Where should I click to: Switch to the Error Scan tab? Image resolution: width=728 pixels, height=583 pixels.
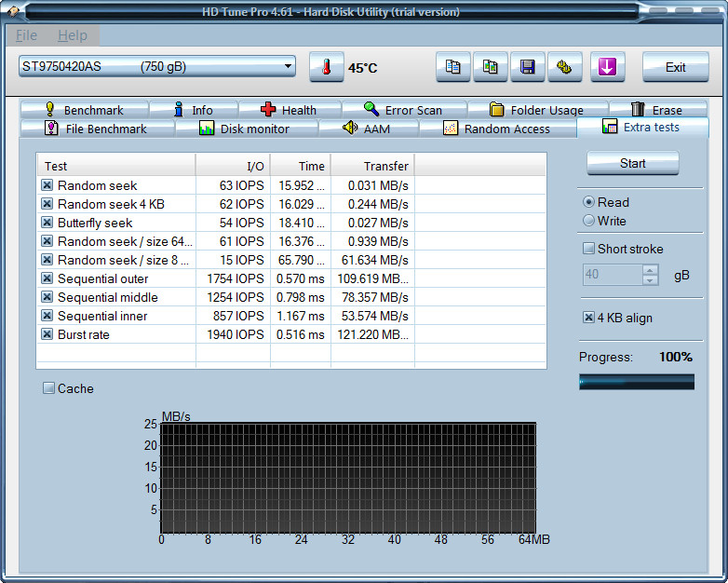coord(403,110)
